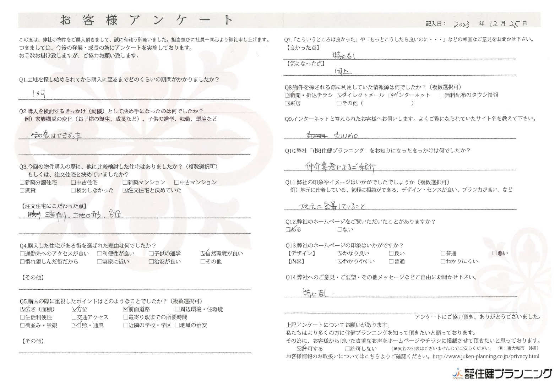Check the 中古マンション checkbox
Screen dimensions: 560x392
tap(177, 183)
